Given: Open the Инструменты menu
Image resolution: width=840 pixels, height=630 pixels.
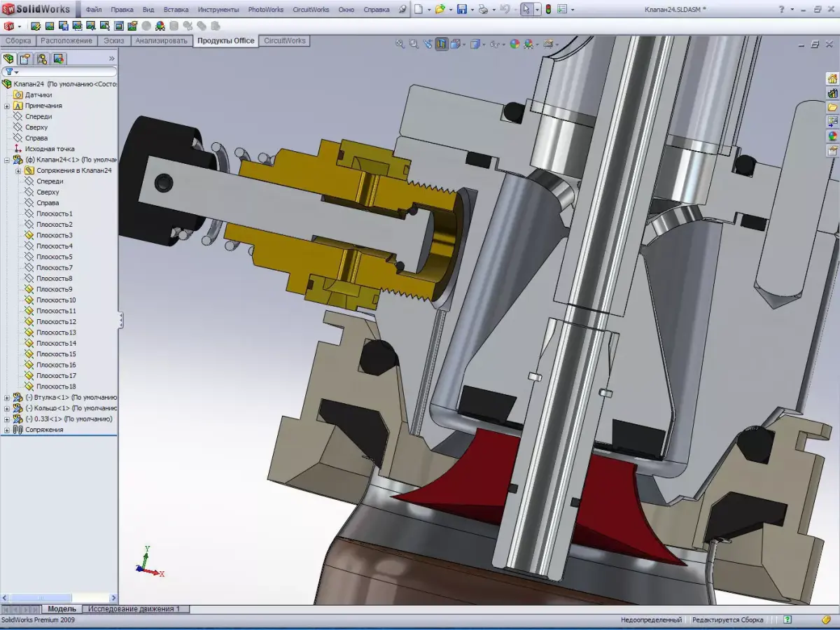Looking at the screenshot, I should pos(218,10).
